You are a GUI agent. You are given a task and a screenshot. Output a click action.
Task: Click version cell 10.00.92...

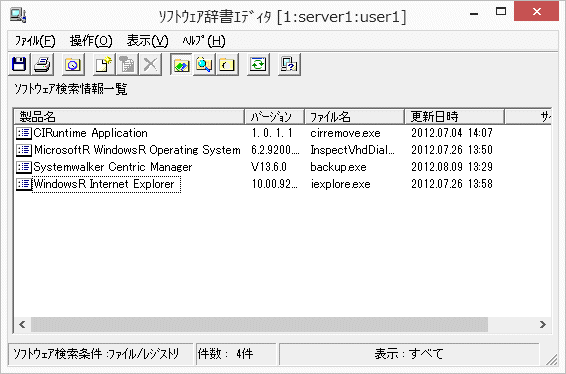coord(275,184)
